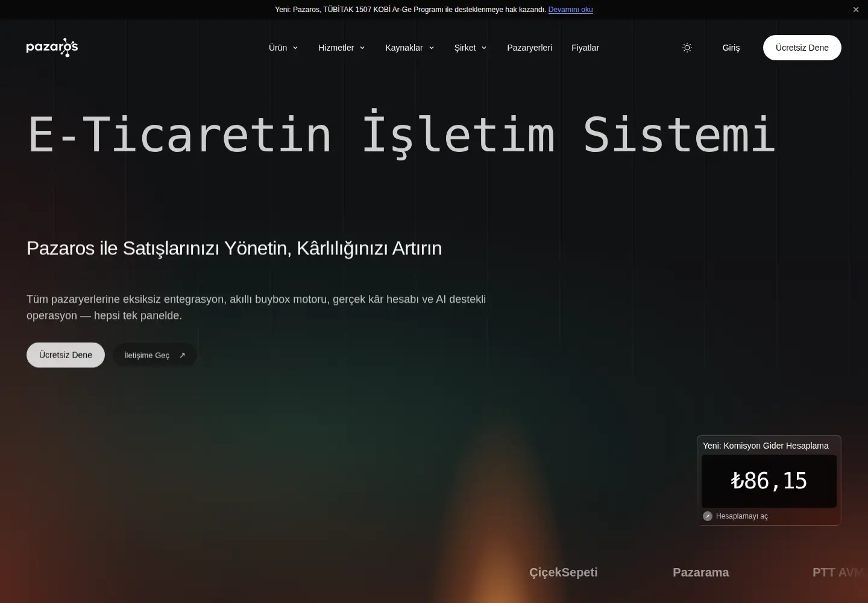The width and height of the screenshot is (868, 603).
Task: Open the Fiyatlar page
Action: pos(585,48)
